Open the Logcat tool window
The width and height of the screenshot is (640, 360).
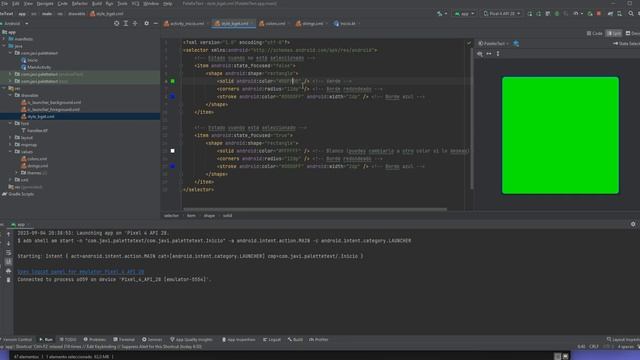click(272, 340)
